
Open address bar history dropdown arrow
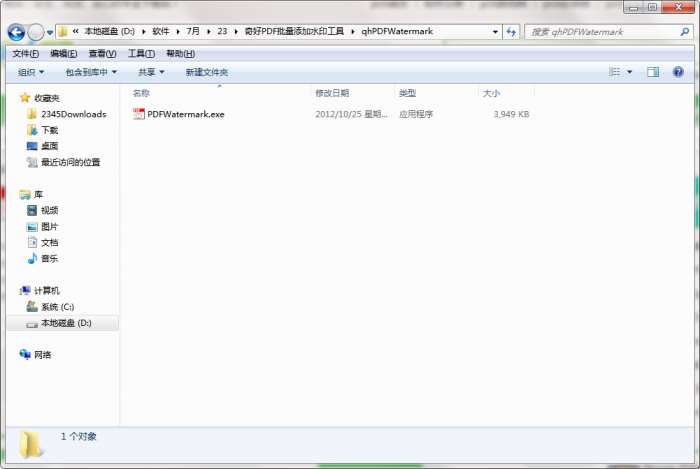pos(495,32)
